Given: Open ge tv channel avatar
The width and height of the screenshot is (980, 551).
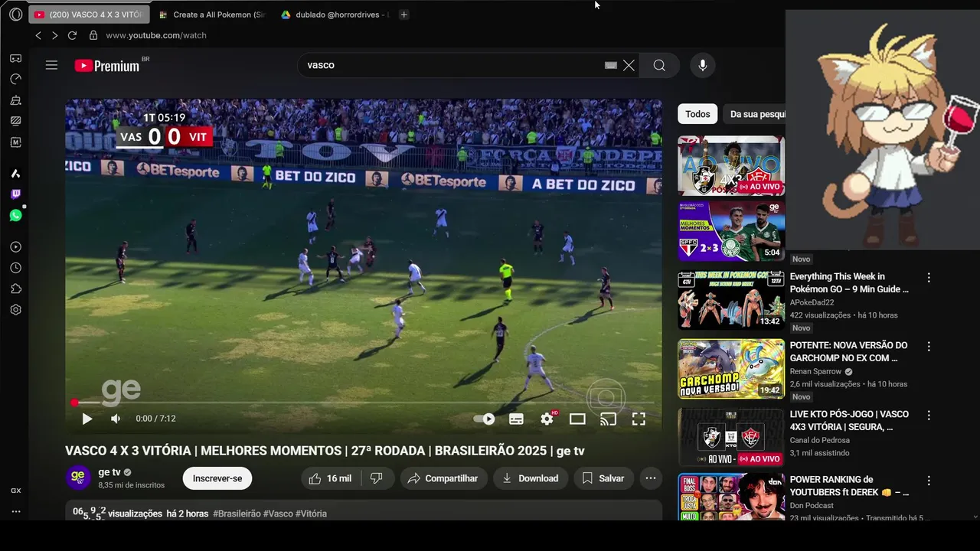Looking at the screenshot, I should (x=78, y=478).
